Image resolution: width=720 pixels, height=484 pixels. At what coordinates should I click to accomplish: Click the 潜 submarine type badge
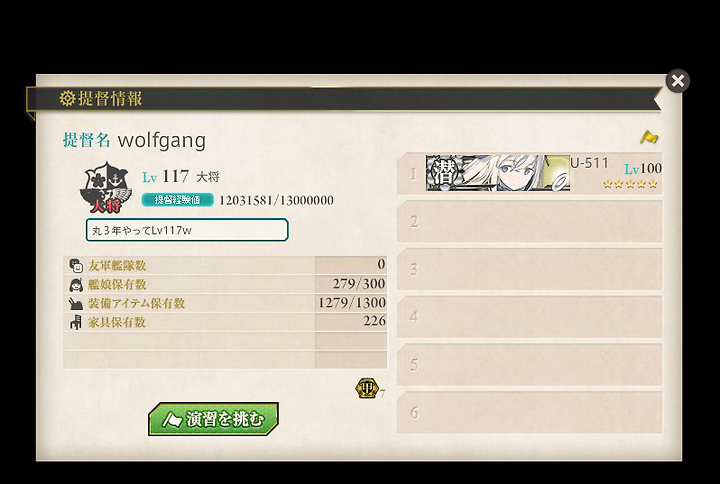[x=444, y=173]
